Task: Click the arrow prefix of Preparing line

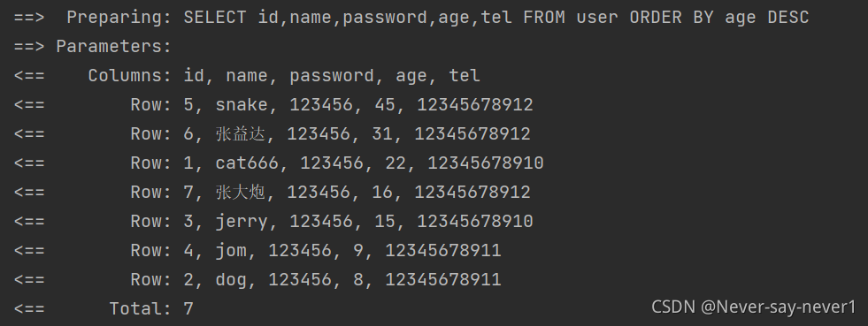Action: (x=29, y=18)
